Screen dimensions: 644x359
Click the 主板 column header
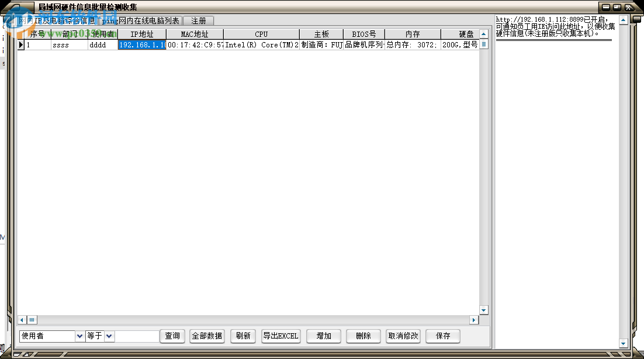(x=321, y=34)
